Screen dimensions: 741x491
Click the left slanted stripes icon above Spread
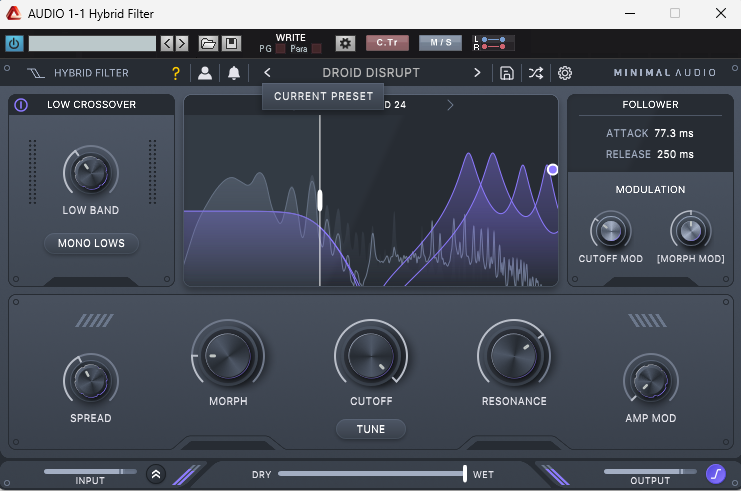click(x=95, y=320)
